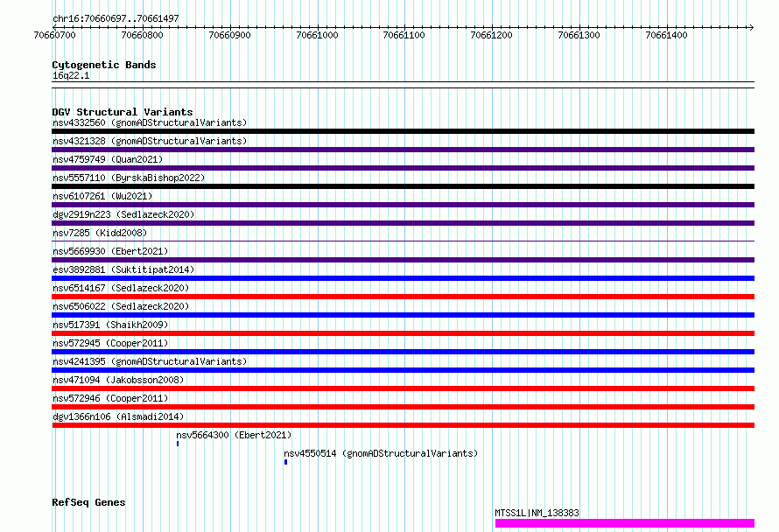The image size is (779, 532).
Task: Click the Cytogenetic Bands track heading
Action: [x=104, y=65]
